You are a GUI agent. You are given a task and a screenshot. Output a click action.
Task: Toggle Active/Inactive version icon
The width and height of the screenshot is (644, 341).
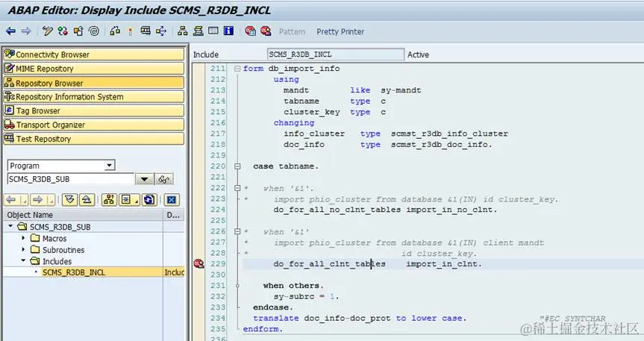tap(63, 31)
